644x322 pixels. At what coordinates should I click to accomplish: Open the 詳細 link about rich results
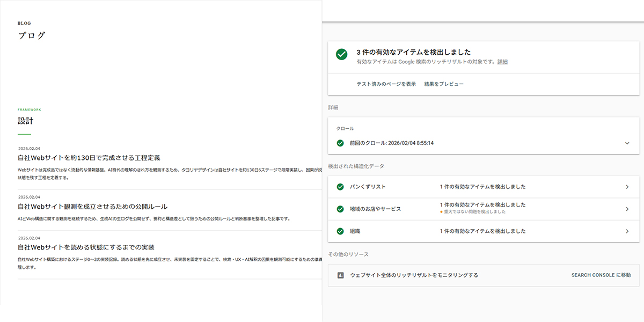click(x=503, y=62)
